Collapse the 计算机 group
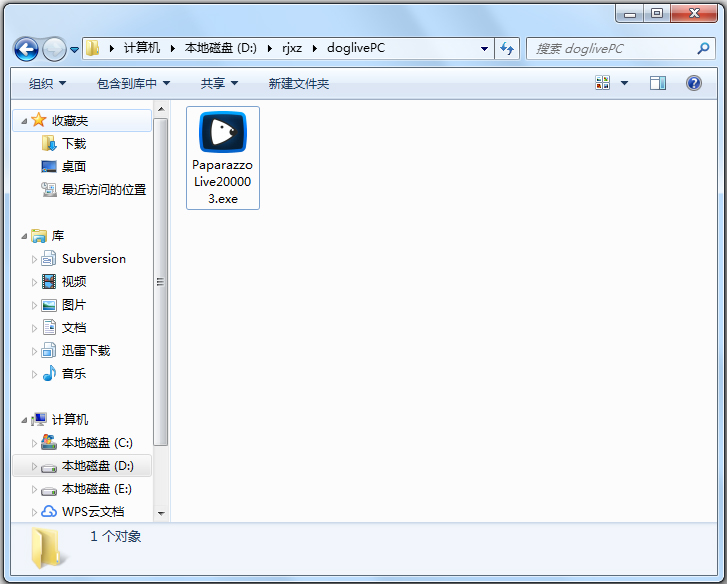 click(x=24, y=420)
